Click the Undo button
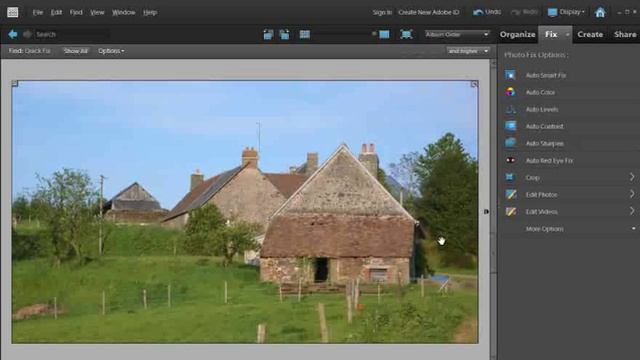Screen dimensions: 640x360 click(487, 12)
